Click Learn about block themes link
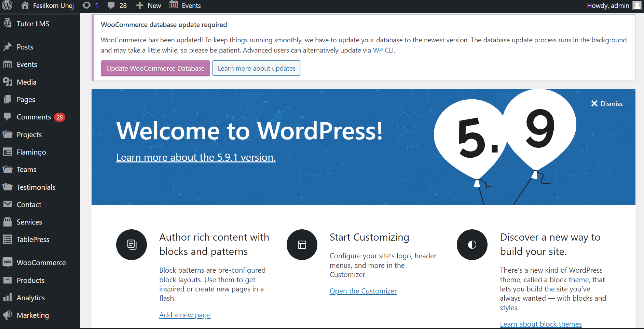The width and height of the screenshot is (644, 329). (x=541, y=324)
